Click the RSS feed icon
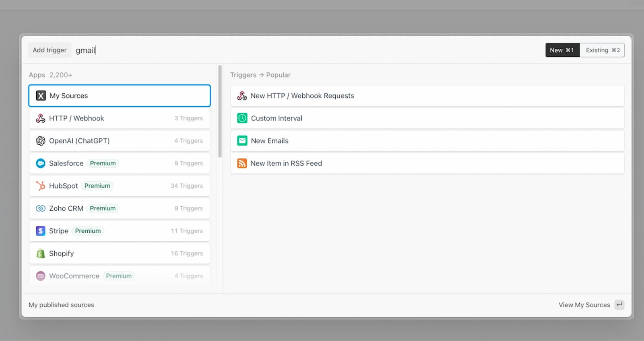 242,163
